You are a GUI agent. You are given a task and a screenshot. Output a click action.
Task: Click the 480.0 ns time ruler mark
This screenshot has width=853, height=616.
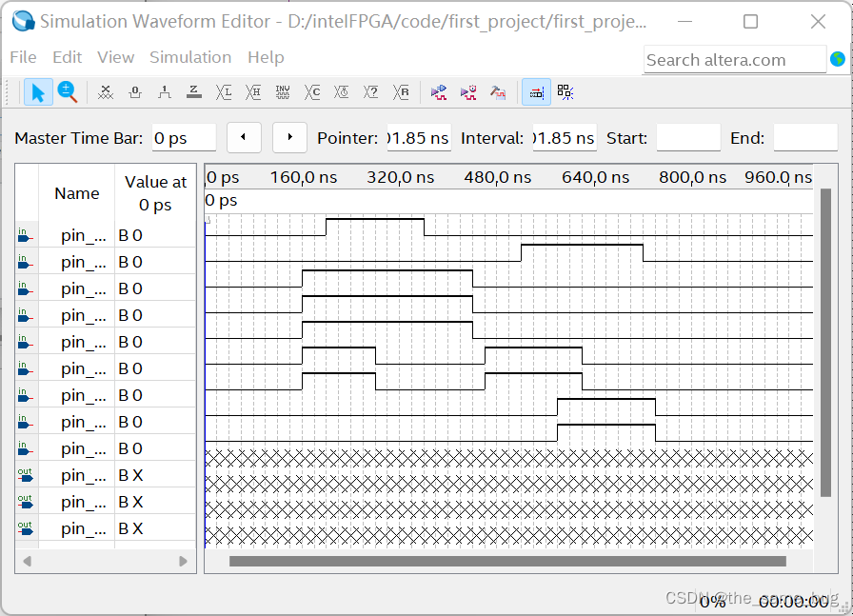click(x=497, y=177)
